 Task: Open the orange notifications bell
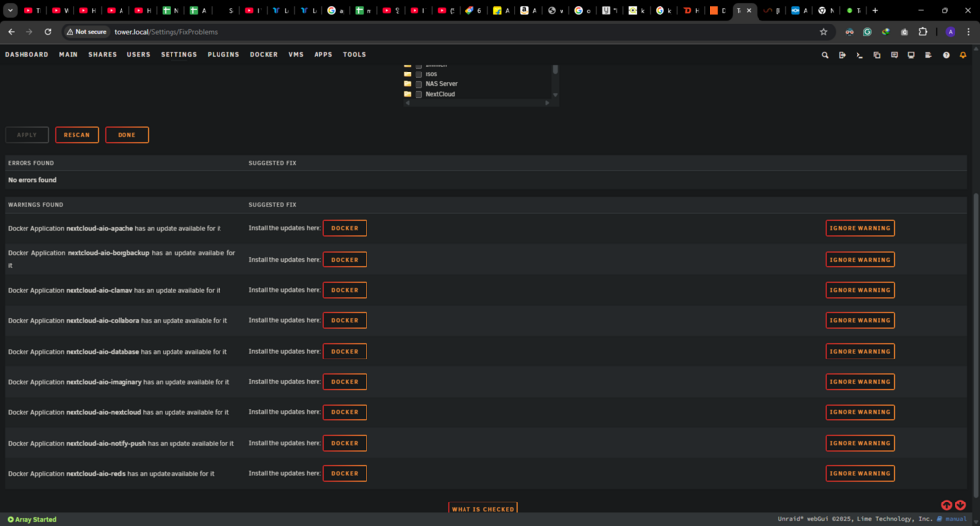point(963,55)
